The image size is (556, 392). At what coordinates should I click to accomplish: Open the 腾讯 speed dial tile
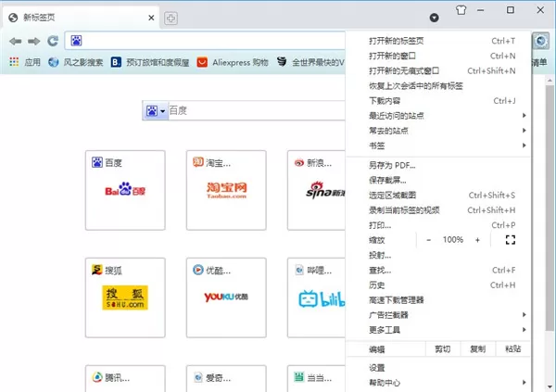pos(125,378)
